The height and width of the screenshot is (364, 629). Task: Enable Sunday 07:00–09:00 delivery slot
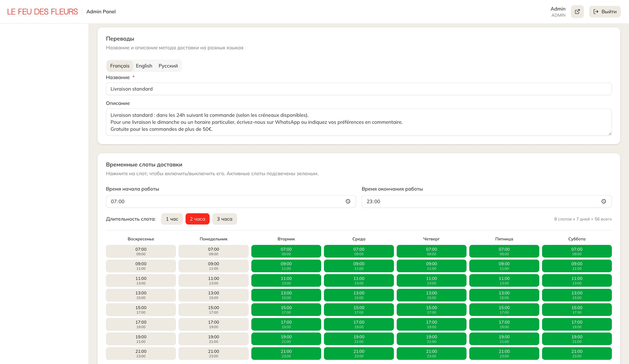pyautogui.click(x=141, y=251)
